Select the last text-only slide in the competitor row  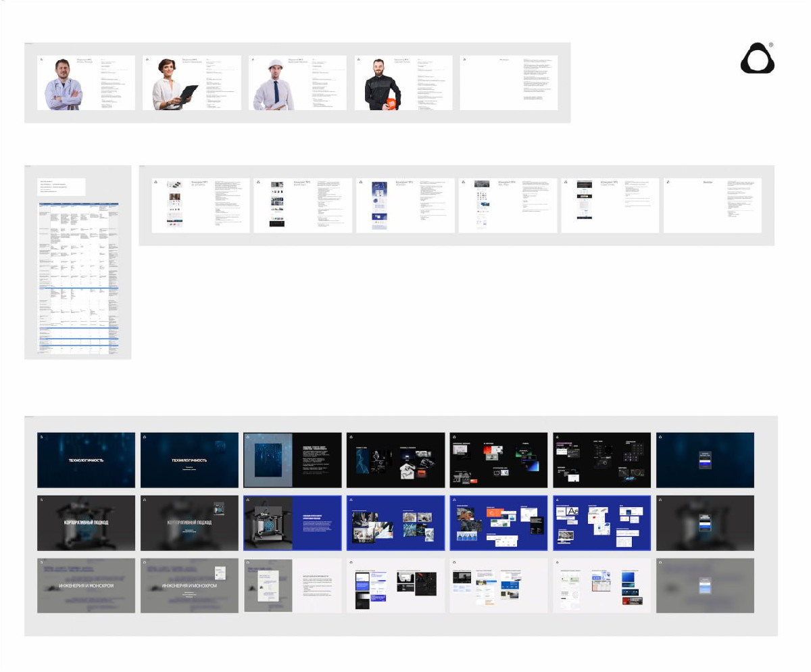(712, 206)
